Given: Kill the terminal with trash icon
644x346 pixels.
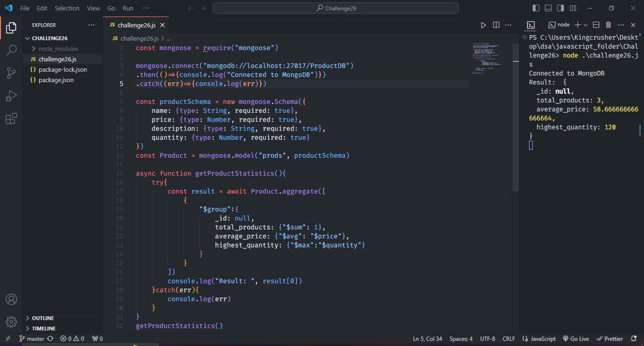Looking at the screenshot, I should click(608, 25).
